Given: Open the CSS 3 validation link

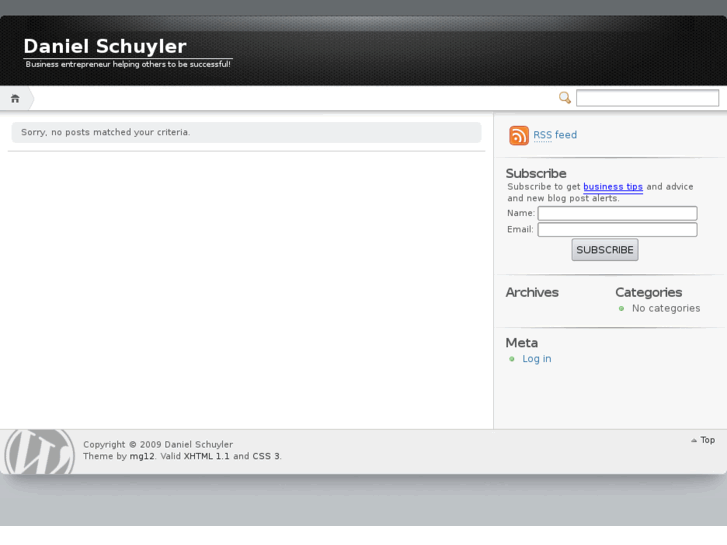Looking at the screenshot, I should point(266,456).
